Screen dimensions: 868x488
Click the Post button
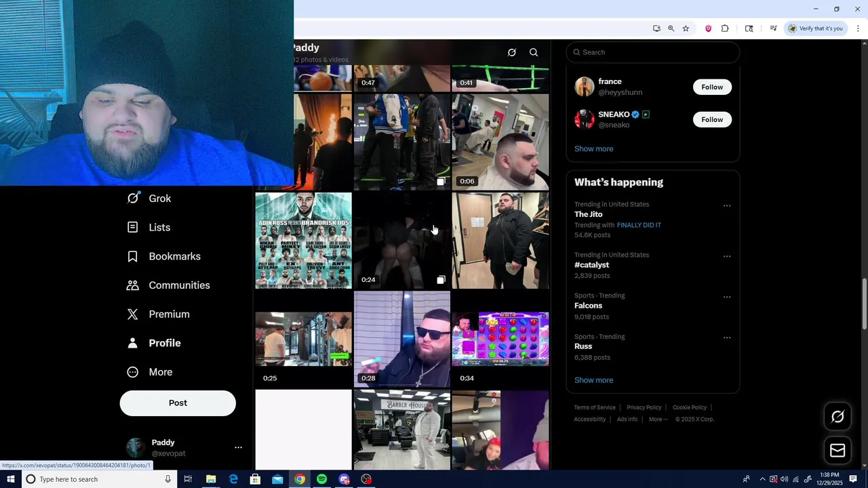pyautogui.click(x=178, y=403)
